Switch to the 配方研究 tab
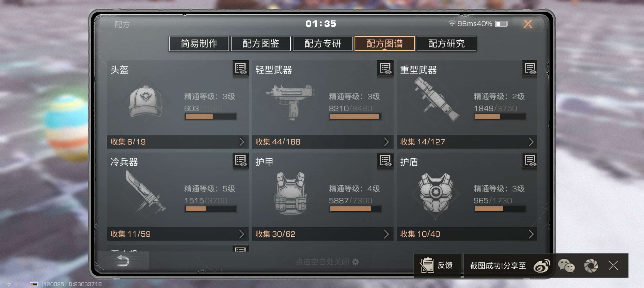This screenshot has height=288, width=644. (x=447, y=43)
